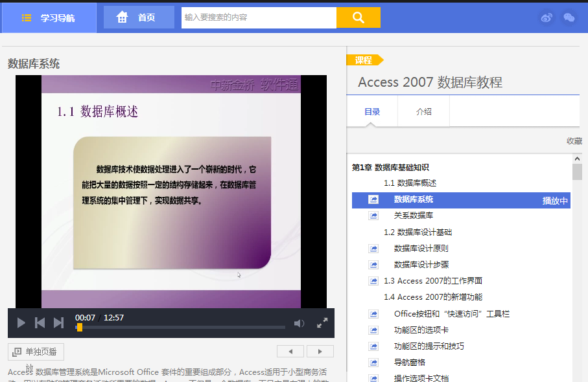Select 1.1 数据库概述 section
Screen dimensions: 588x382
[x=410, y=183]
